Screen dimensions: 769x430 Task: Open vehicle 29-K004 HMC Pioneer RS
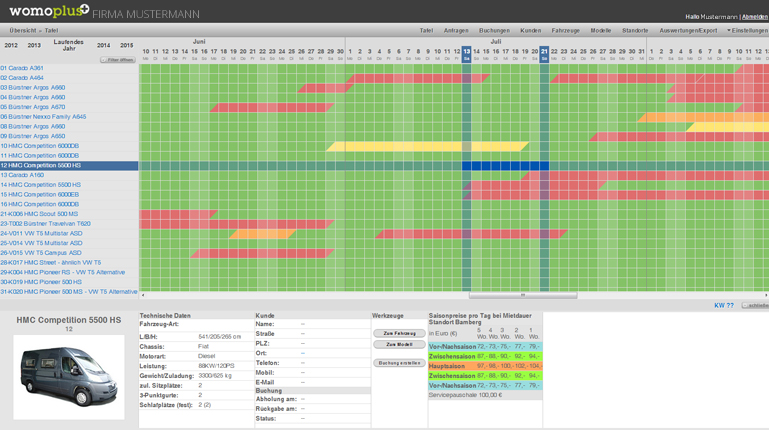point(63,272)
